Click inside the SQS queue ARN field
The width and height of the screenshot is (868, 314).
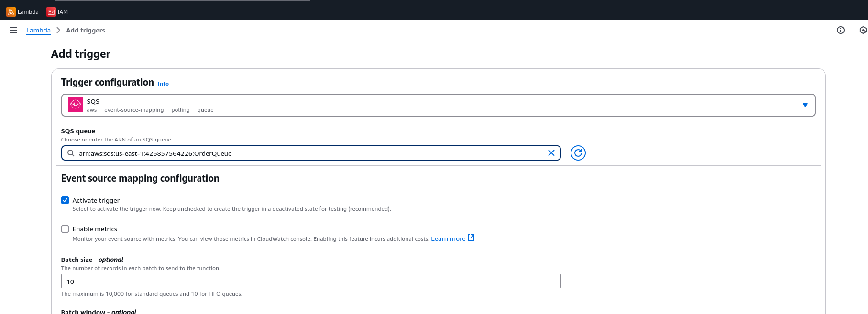click(311, 153)
